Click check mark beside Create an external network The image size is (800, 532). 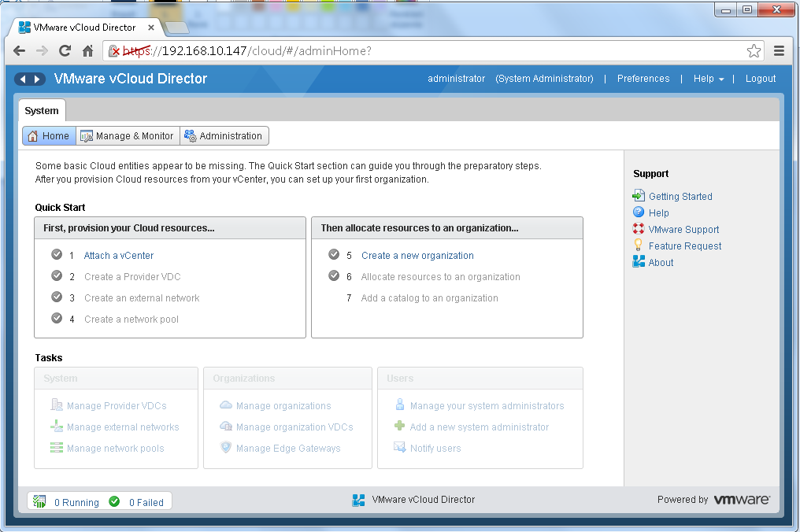(x=57, y=297)
